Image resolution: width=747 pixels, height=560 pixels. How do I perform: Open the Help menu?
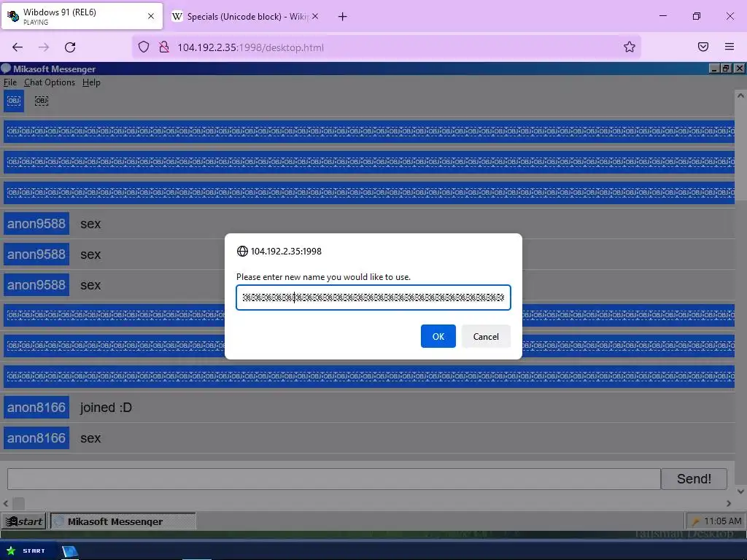click(91, 82)
